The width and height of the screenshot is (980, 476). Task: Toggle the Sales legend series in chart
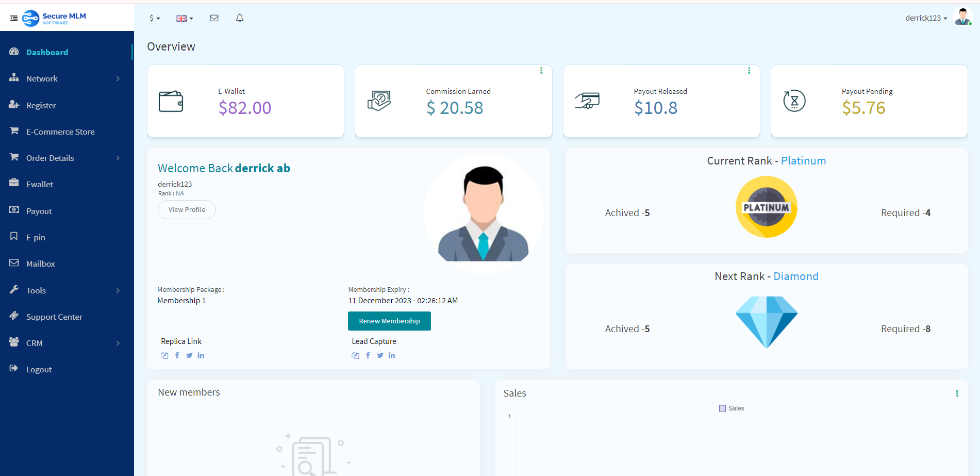click(x=732, y=408)
